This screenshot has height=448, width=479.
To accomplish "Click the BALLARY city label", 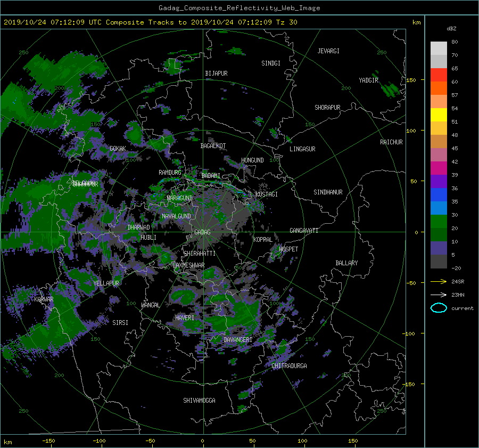I will click(x=346, y=263).
